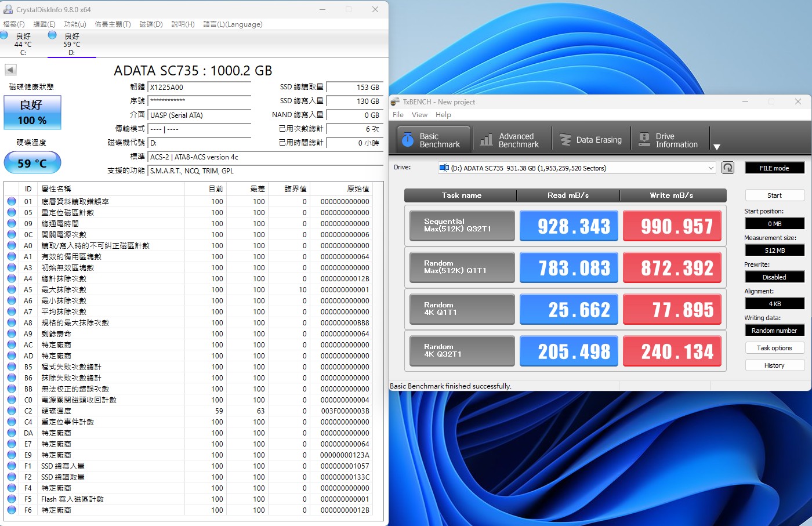Click status orb for attribute 0C
Screen dimensions: 812x526
click(12, 234)
